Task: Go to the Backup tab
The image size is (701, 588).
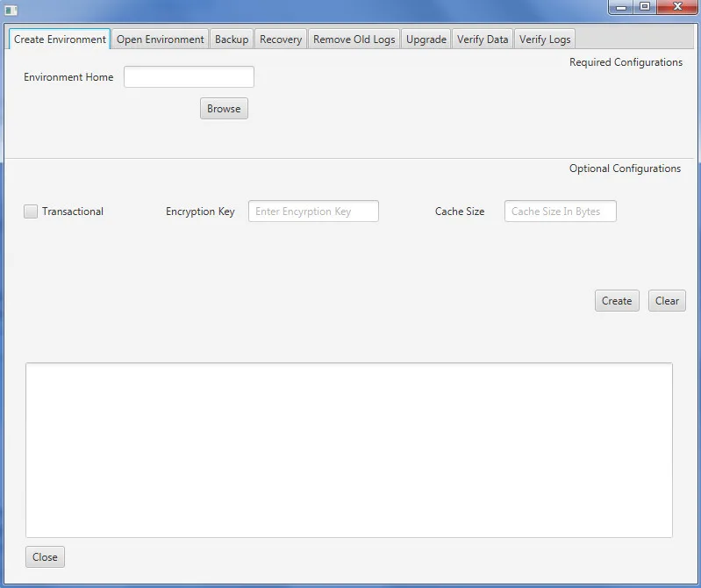Action: [x=232, y=39]
